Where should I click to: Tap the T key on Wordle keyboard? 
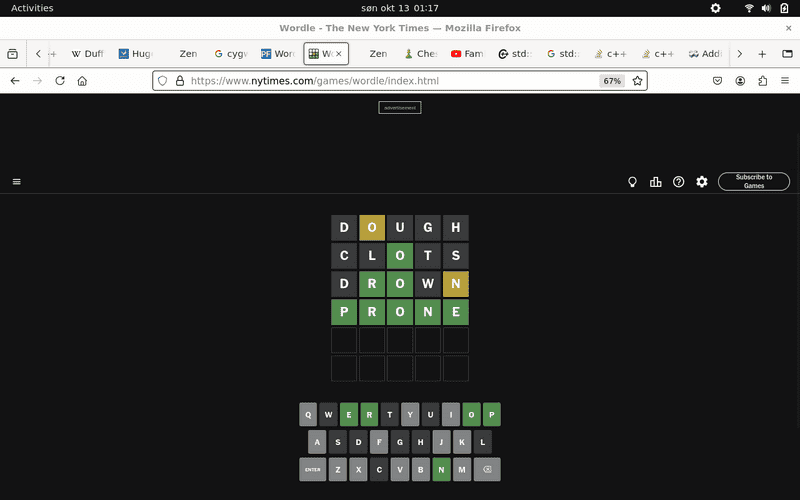tap(390, 414)
